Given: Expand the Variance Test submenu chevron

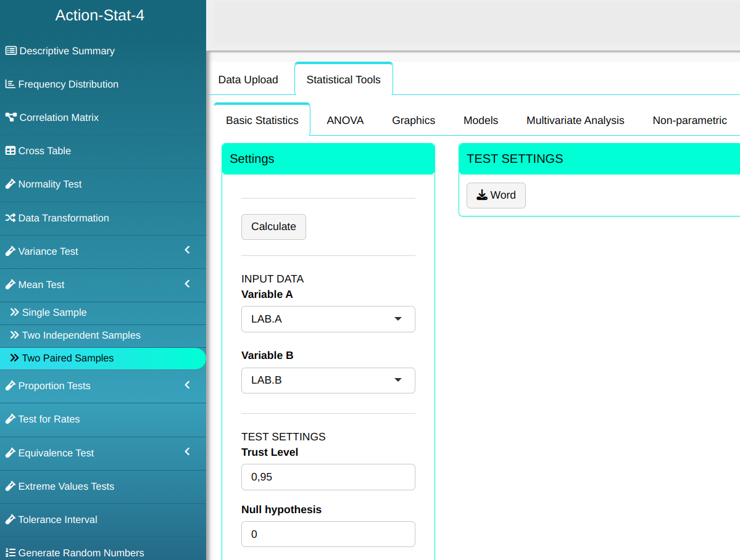Looking at the screenshot, I should click(188, 250).
